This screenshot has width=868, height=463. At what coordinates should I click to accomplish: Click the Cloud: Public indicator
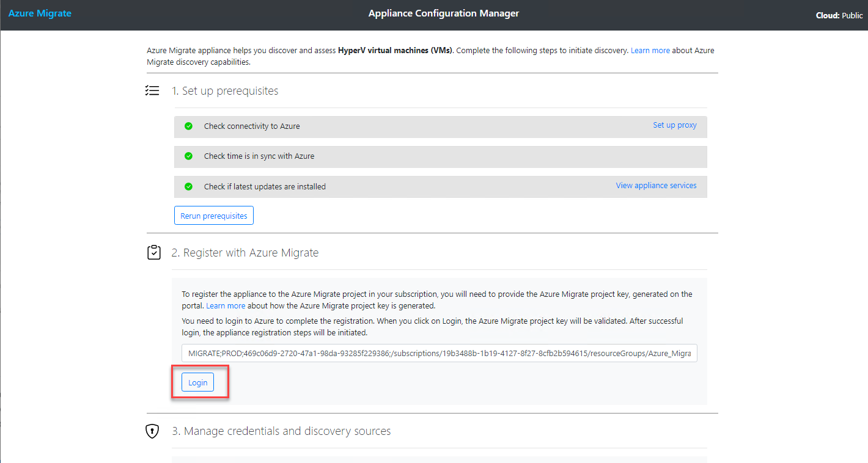point(839,15)
